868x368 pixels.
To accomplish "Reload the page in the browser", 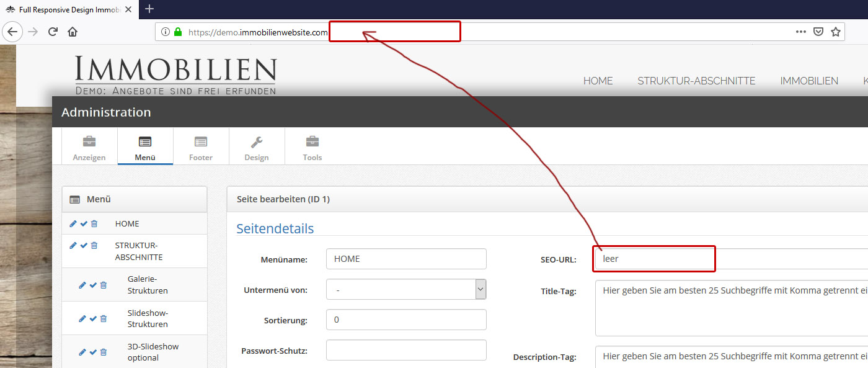I will pyautogui.click(x=53, y=32).
